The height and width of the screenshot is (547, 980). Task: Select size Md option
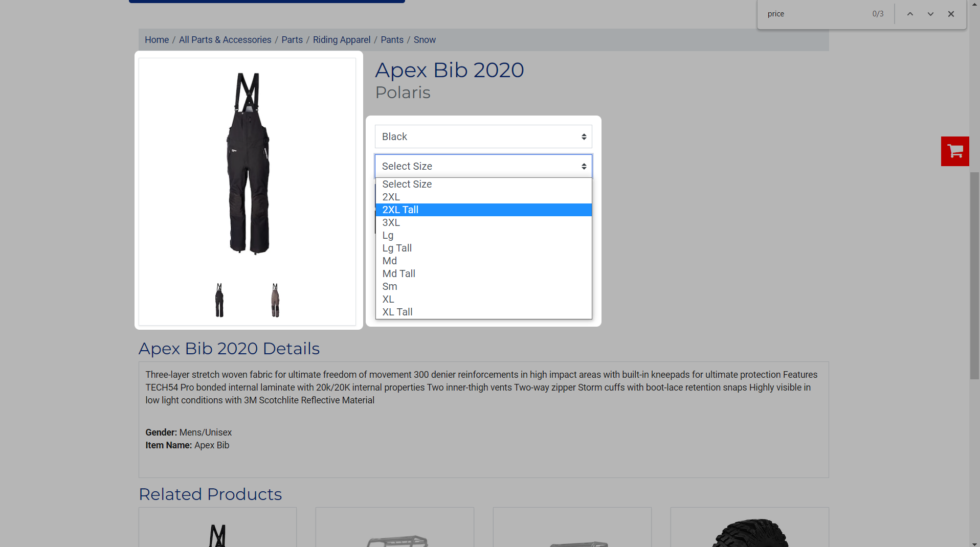tap(483, 261)
